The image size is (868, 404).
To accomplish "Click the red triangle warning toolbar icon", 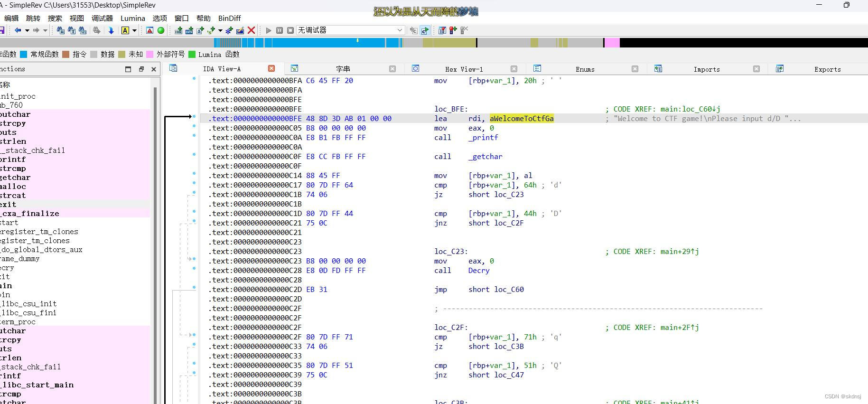I will (x=149, y=30).
